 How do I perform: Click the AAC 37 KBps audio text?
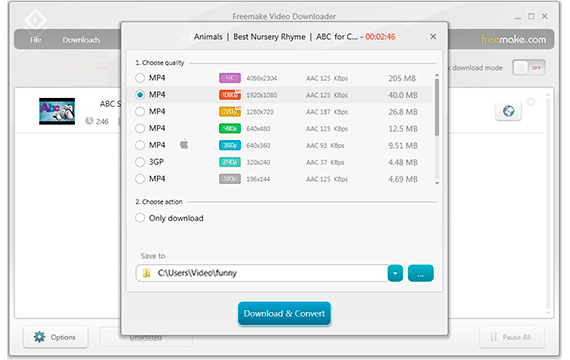325,162
